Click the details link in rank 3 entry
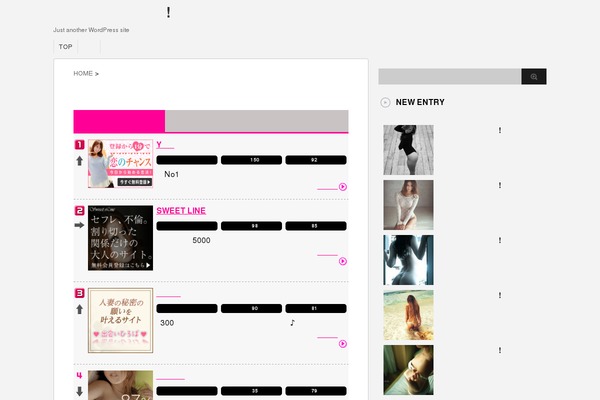 click(x=327, y=335)
